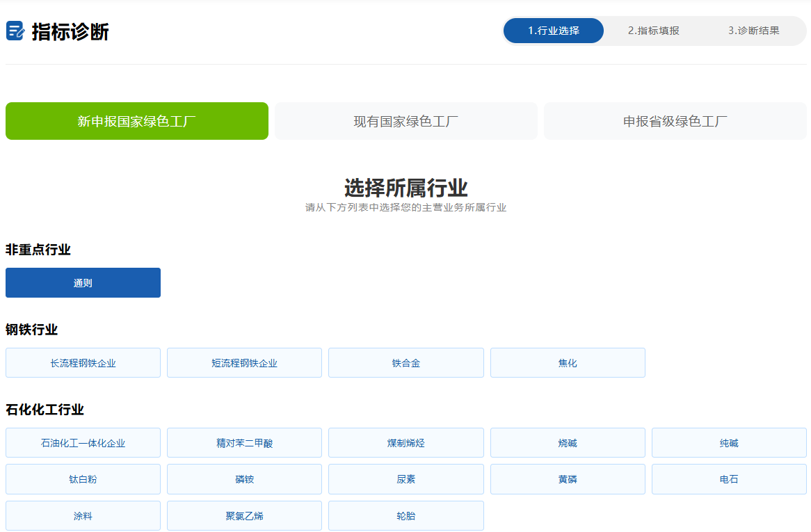Click the 聚氯乙烯 industry button
This screenshot has height=532, width=811.
coord(244,516)
